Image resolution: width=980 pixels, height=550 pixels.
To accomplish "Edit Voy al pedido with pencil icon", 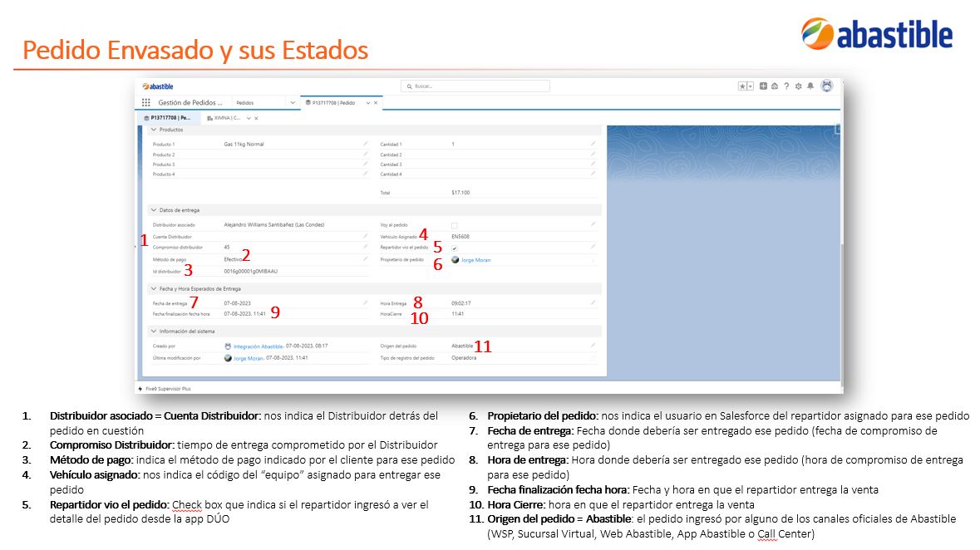I will point(593,224).
